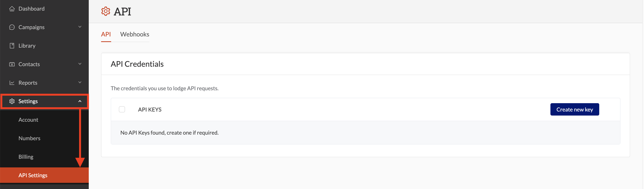
Task: Select API Settings in the sidebar
Action: pos(33,175)
